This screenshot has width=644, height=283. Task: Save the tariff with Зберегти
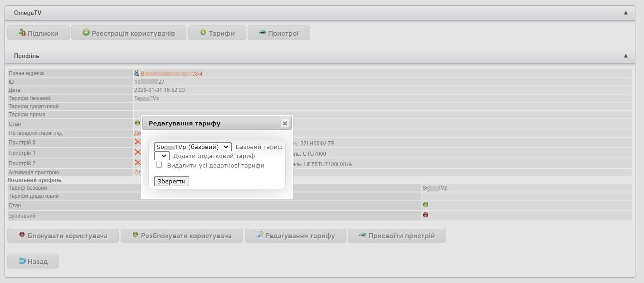click(171, 181)
